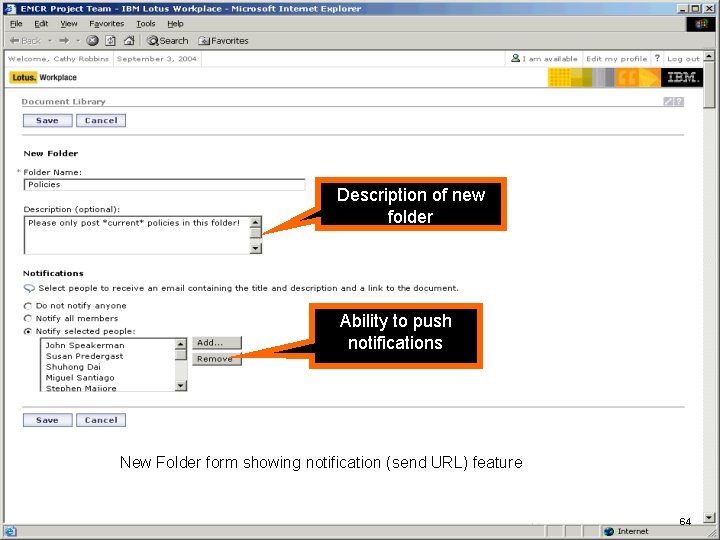Click the Add... people button

(x=217, y=343)
